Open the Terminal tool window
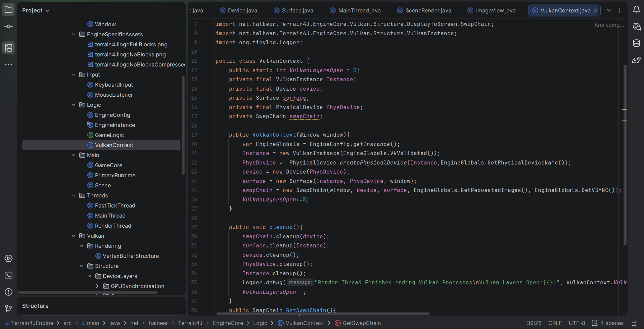644x329 pixels. click(x=8, y=275)
